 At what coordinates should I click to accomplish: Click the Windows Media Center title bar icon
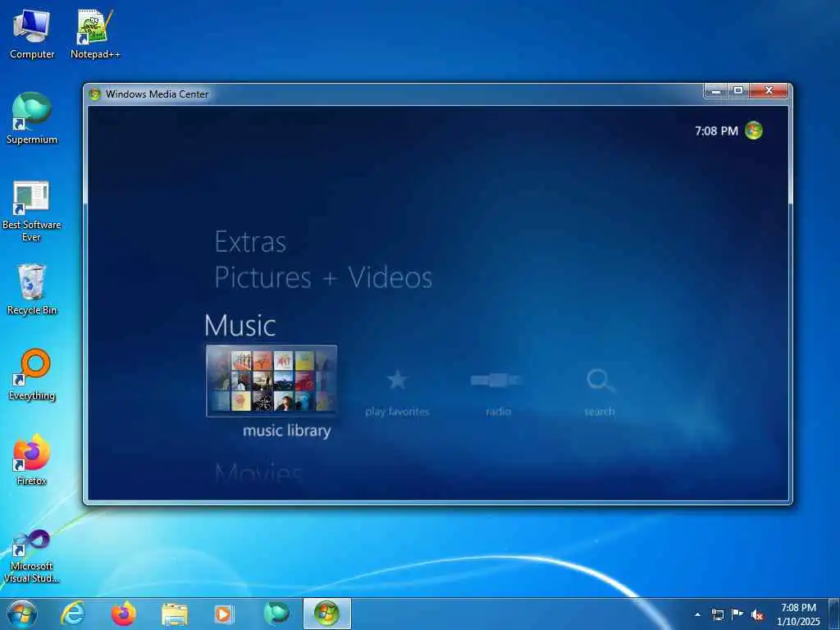95,94
